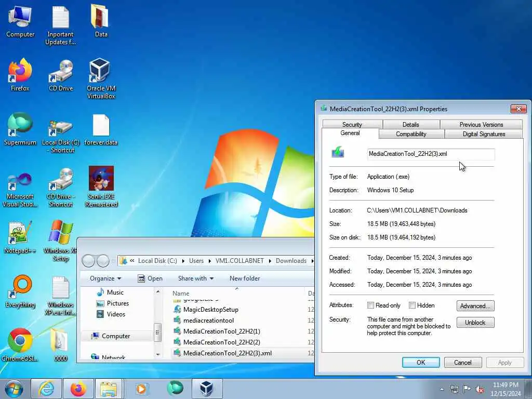This screenshot has height=399, width=532.
Task: Select the forever.data file on desktop
Action: [x=101, y=129]
